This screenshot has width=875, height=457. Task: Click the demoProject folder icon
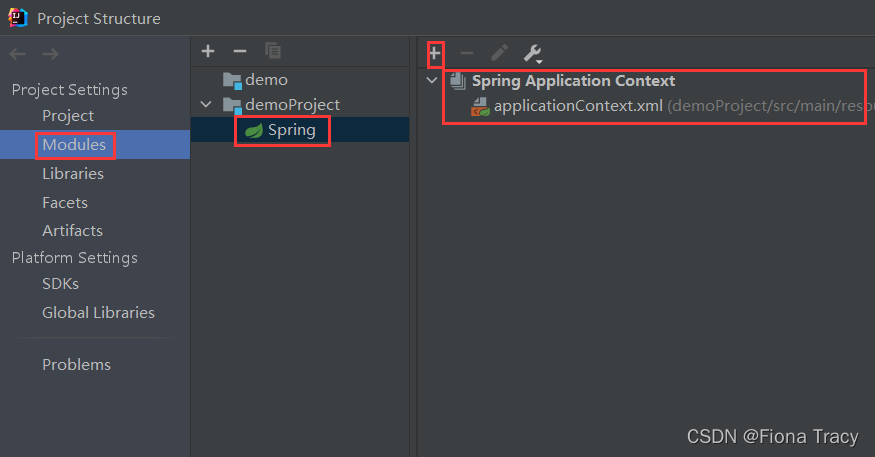pos(232,105)
